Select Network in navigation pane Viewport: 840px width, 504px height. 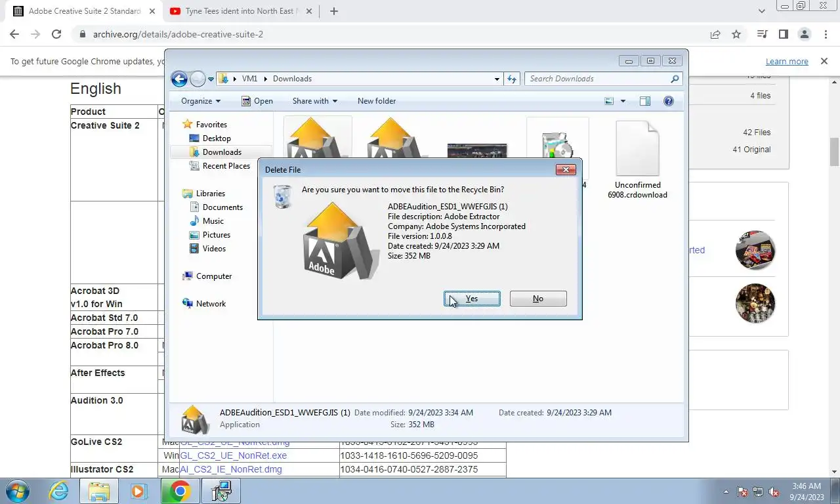pyautogui.click(x=211, y=304)
